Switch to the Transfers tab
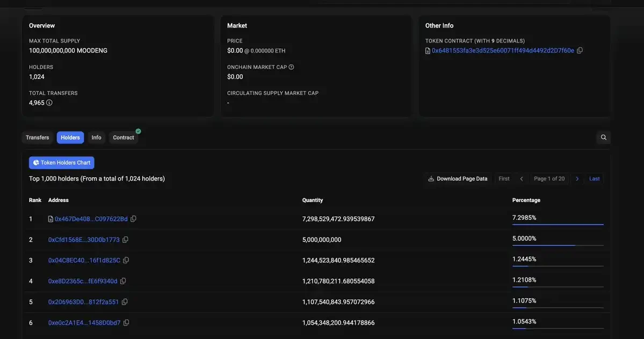Viewport: 644px width, 339px height. tap(38, 138)
